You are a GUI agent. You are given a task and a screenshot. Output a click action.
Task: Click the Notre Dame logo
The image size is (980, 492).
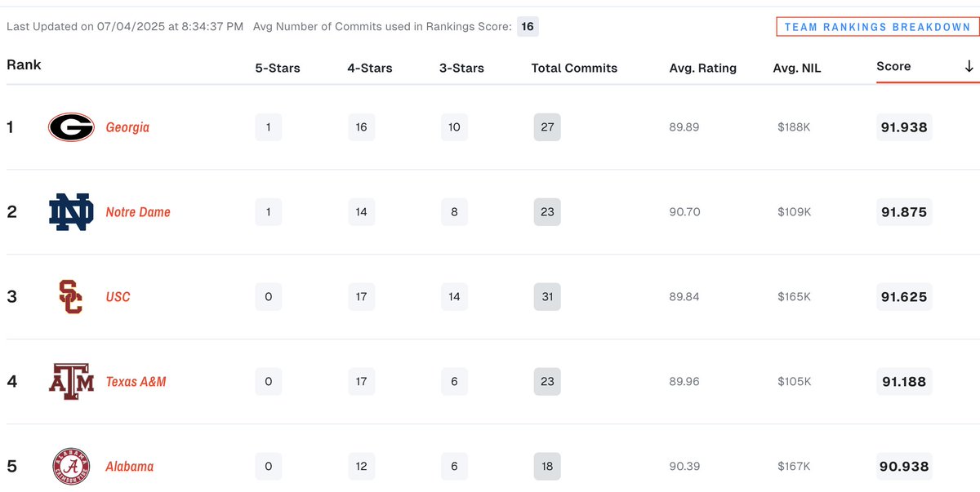[71, 212]
